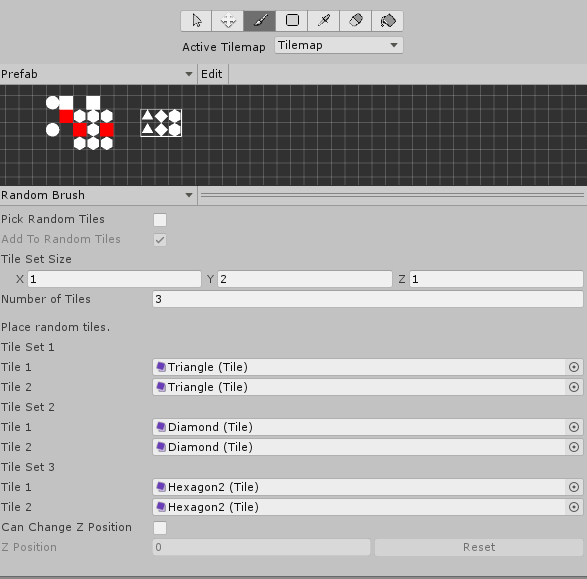587x579 pixels.
Task: Select the Move tool
Action: pos(228,21)
